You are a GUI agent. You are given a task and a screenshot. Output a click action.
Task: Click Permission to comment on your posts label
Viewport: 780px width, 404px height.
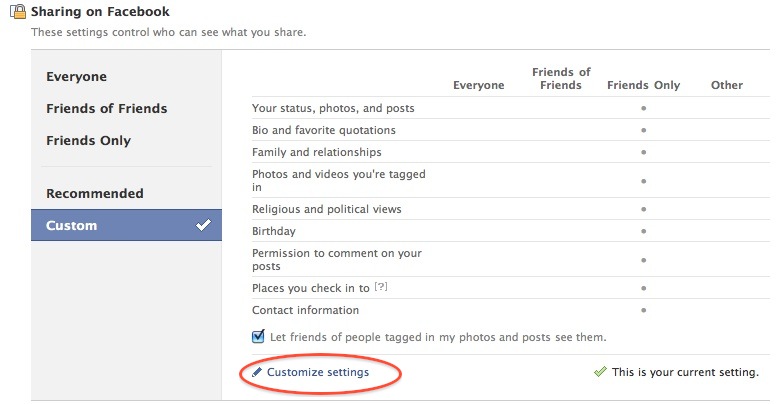pyautogui.click(x=337, y=259)
